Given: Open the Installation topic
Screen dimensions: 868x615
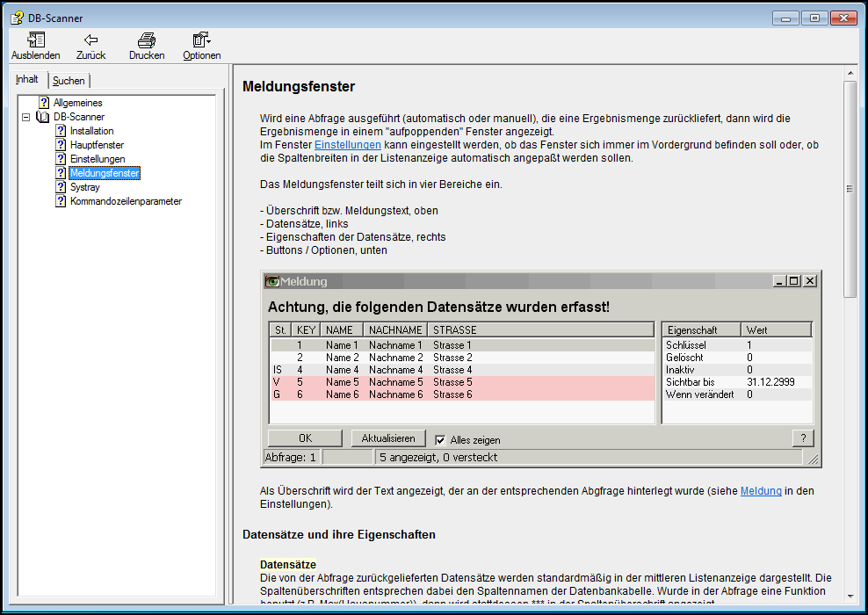Looking at the screenshot, I should point(92,131).
